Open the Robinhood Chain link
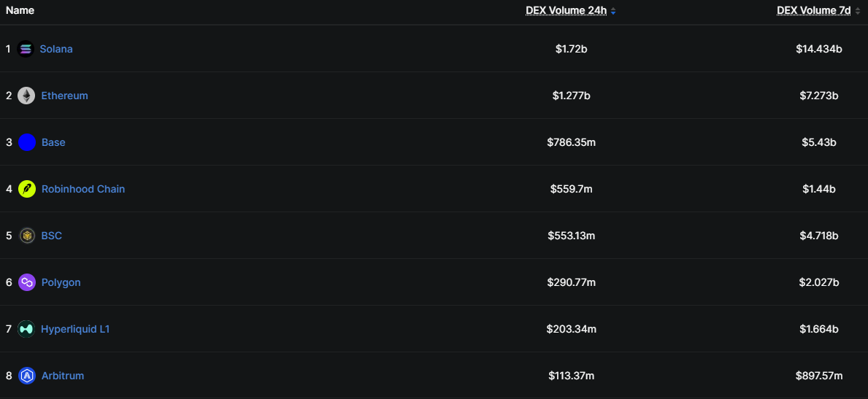The width and height of the screenshot is (868, 399). [83, 189]
